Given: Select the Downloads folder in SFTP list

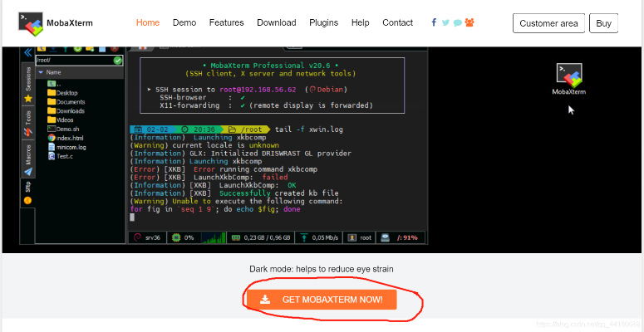Looking at the screenshot, I should tap(70, 110).
